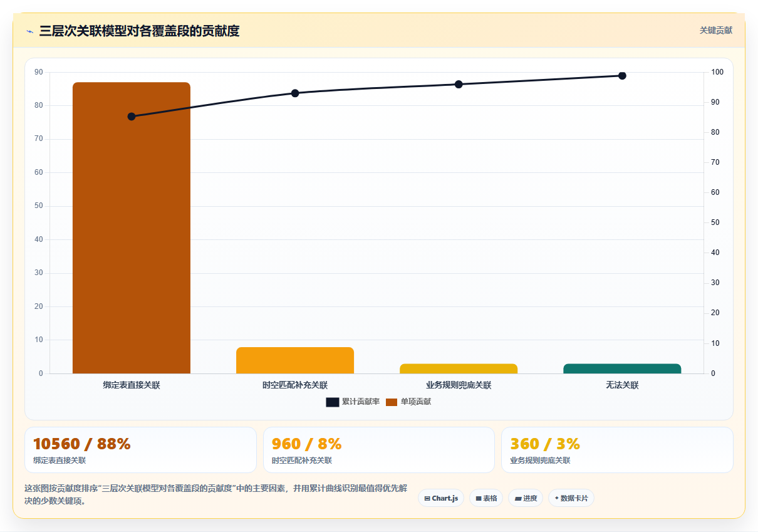Select the 无法关联 teal bar

622,368
